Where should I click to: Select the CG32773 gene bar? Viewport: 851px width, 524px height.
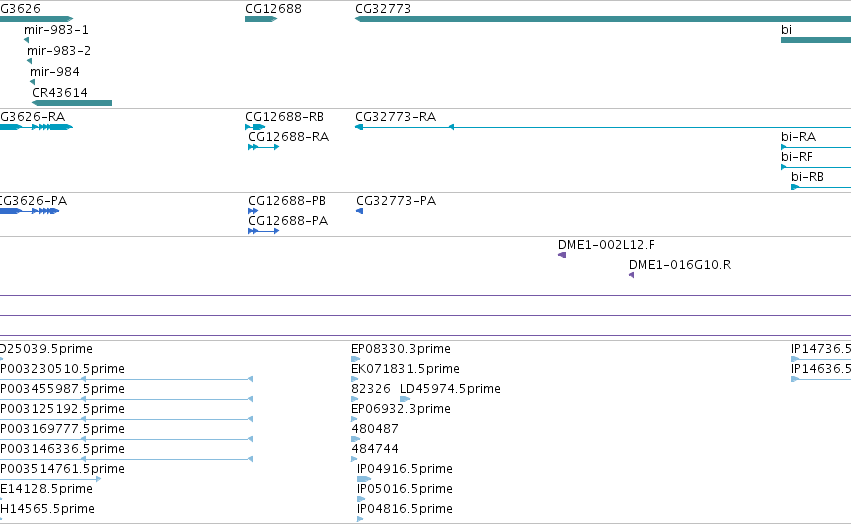click(602, 19)
